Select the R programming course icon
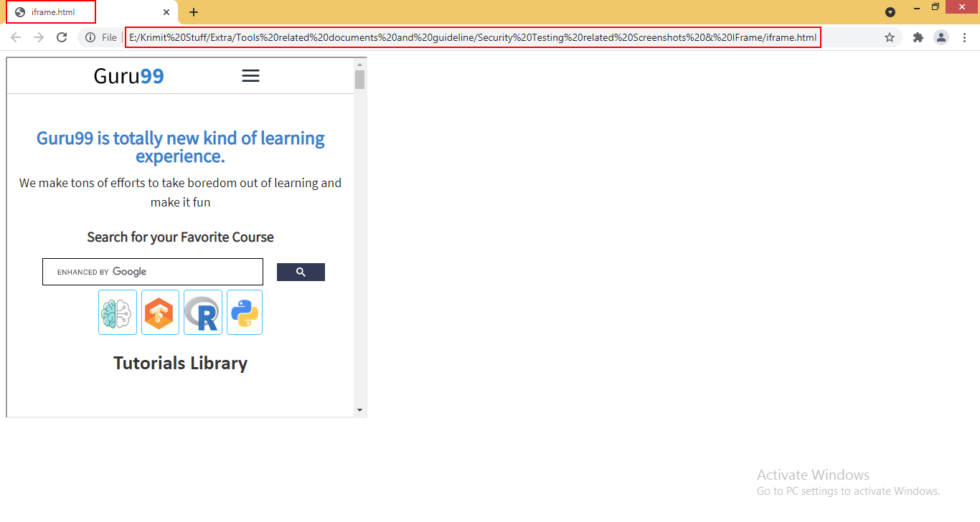This screenshot has width=980, height=522. [203, 313]
